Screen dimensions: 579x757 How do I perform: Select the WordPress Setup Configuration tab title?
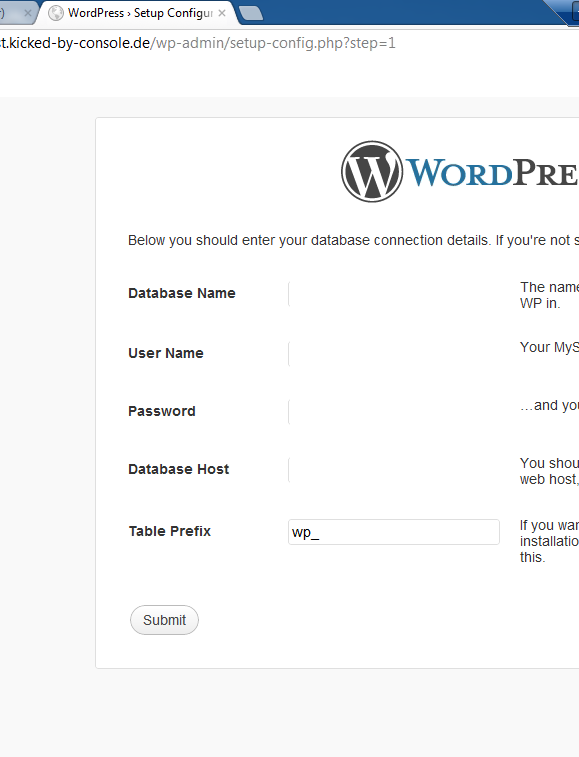click(x=140, y=13)
